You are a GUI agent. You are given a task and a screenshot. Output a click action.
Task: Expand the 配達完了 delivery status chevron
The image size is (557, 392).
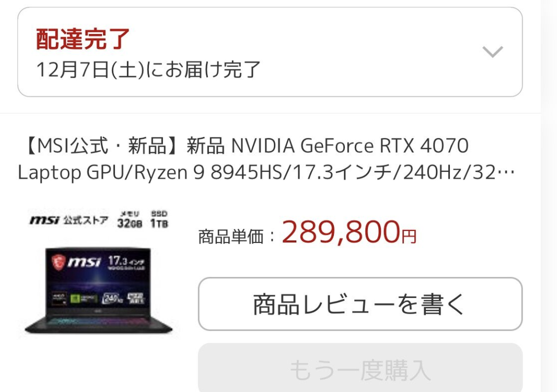(x=492, y=52)
